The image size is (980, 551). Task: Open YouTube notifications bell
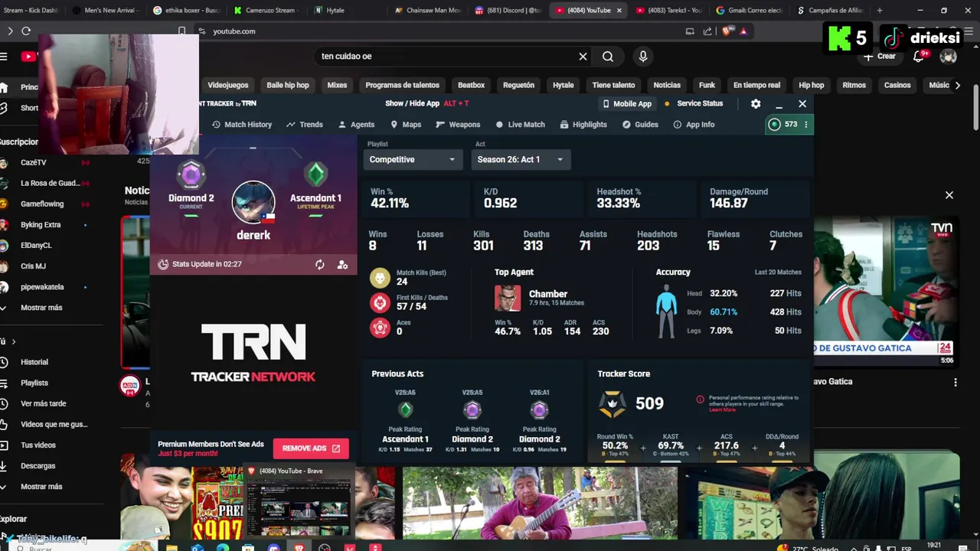(x=919, y=56)
